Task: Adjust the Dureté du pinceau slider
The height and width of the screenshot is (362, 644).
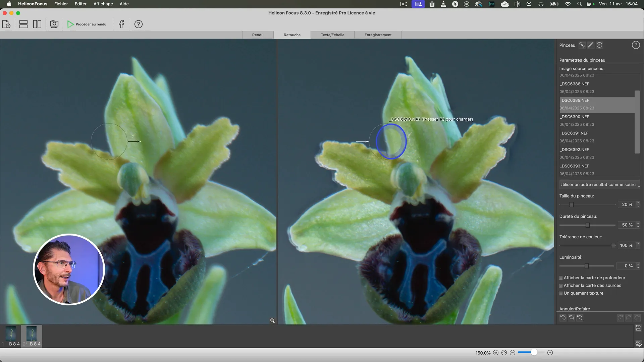Action: click(x=587, y=225)
